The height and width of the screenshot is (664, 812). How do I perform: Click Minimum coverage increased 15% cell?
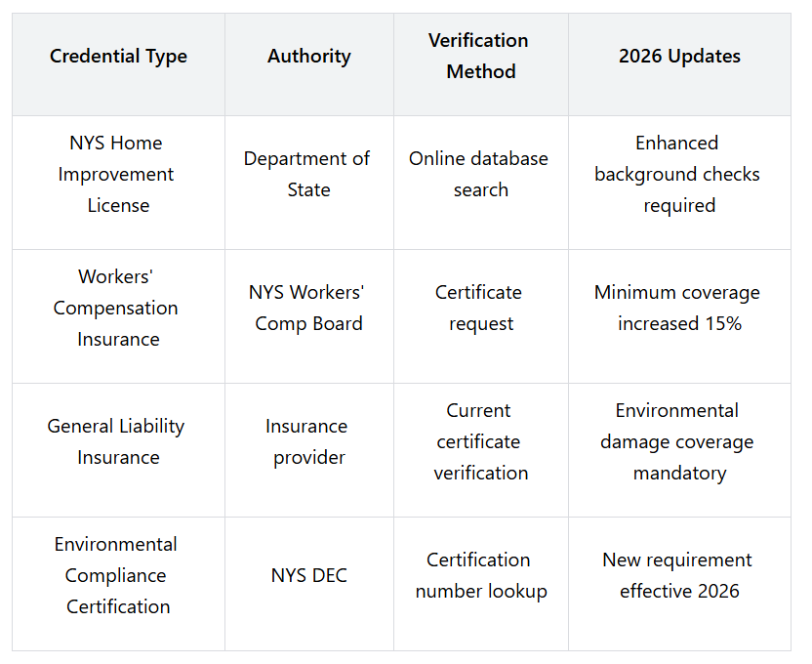click(678, 308)
